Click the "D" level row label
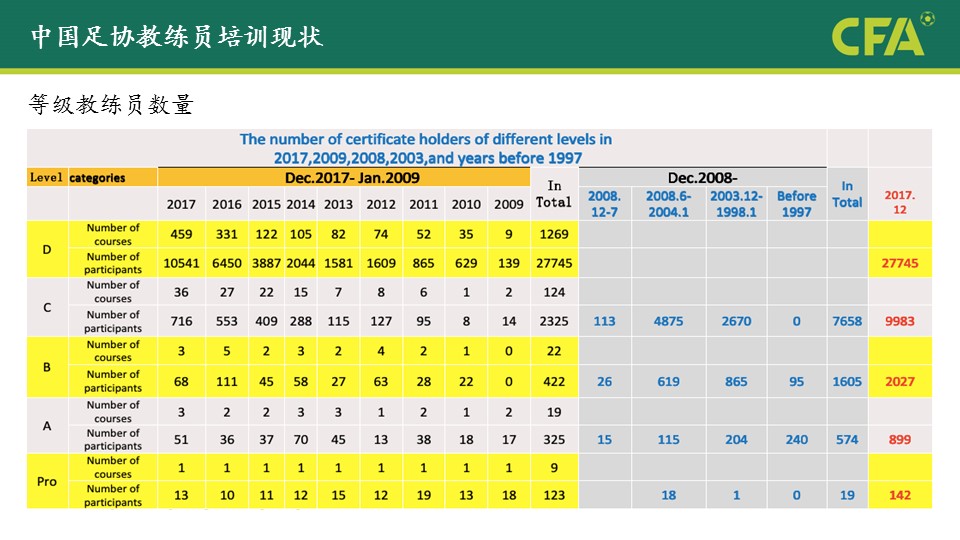This screenshot has height=540, width=960. 47,248
